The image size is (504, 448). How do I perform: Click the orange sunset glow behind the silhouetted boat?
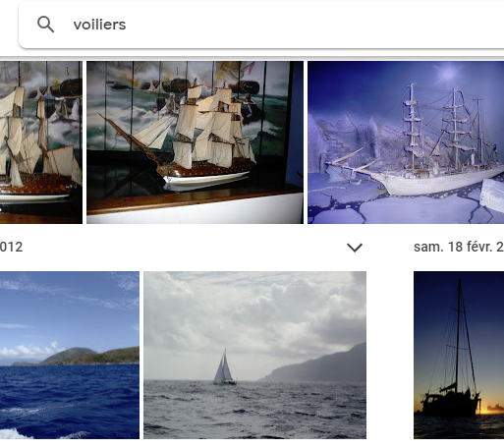[x=493, y=408]
